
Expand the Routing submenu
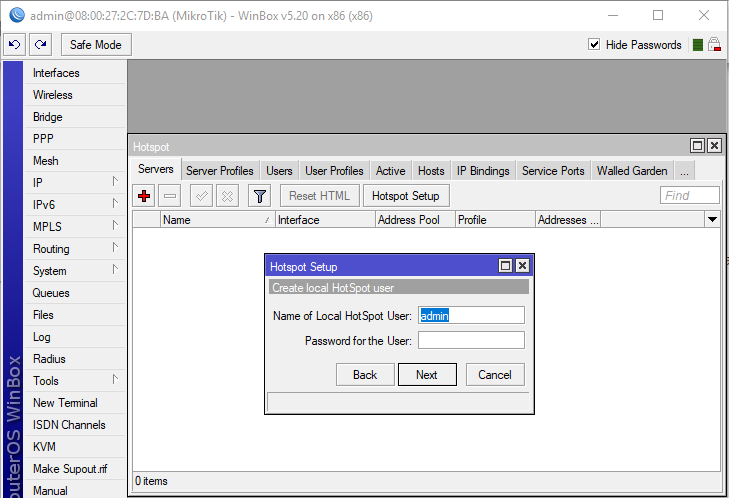tap(115, 247)
